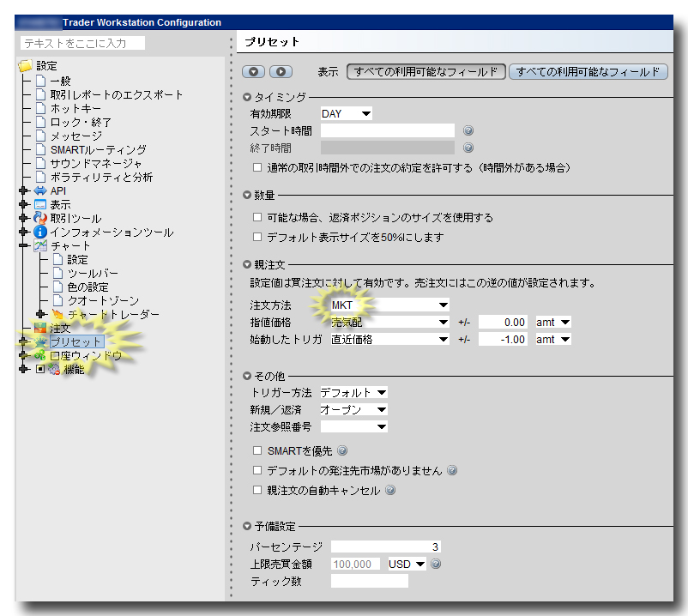Click the ティック数 input field
Viewport: 688px width, 616px height.
click(370, 581)
